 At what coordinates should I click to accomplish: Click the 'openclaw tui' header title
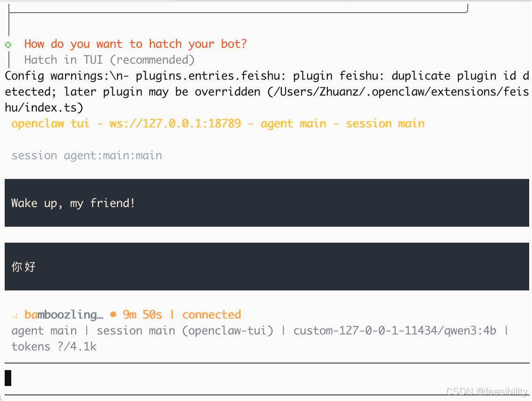[x=51, y=124]
